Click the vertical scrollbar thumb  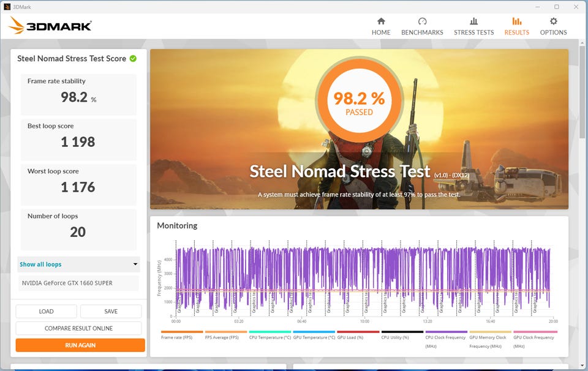pyautogui.click(x=582, y=91)
